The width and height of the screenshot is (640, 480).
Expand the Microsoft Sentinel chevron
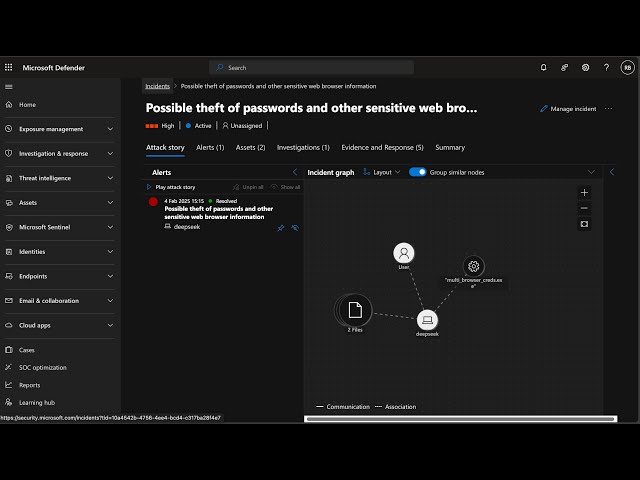(110, 227)
